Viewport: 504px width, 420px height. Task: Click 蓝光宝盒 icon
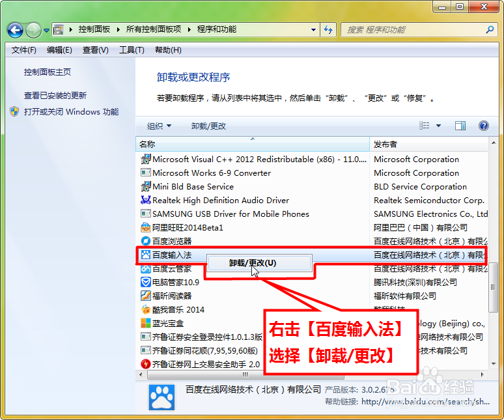(x=146, y=323)
